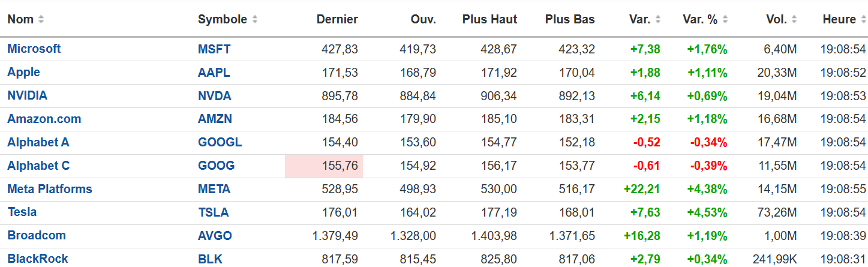Click the MSFT symbol link
Image resolution: width=868 pixels, height=267 pixels.
click(214, 49)
